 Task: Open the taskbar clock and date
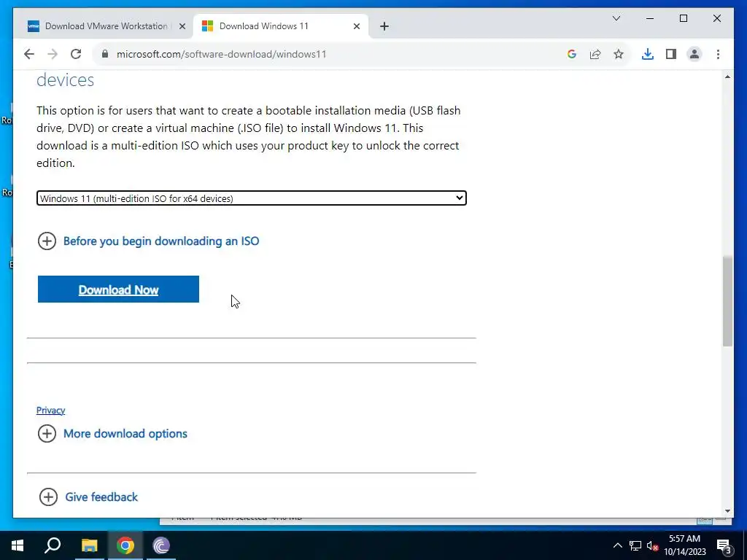[684, 545]
